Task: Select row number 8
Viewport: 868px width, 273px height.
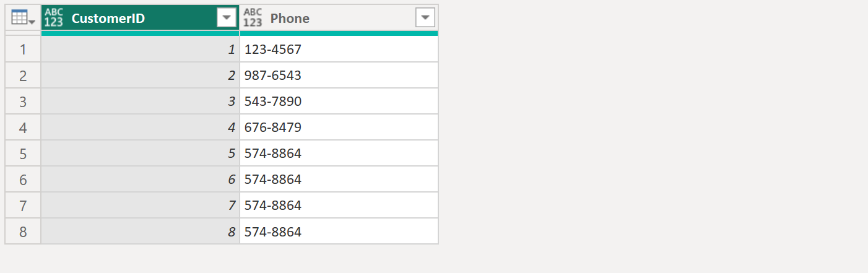Action: point(23,232)
